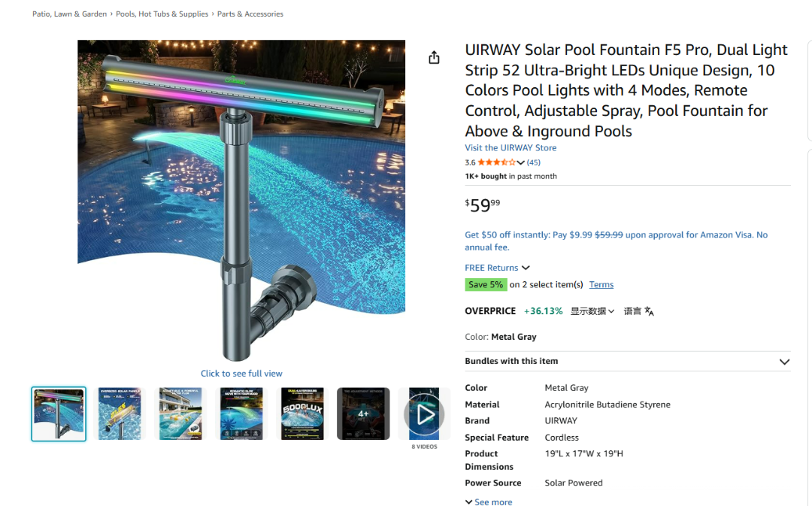Click the language translate icon
This screenshot has width=812, height=506.
click(649, 311)
